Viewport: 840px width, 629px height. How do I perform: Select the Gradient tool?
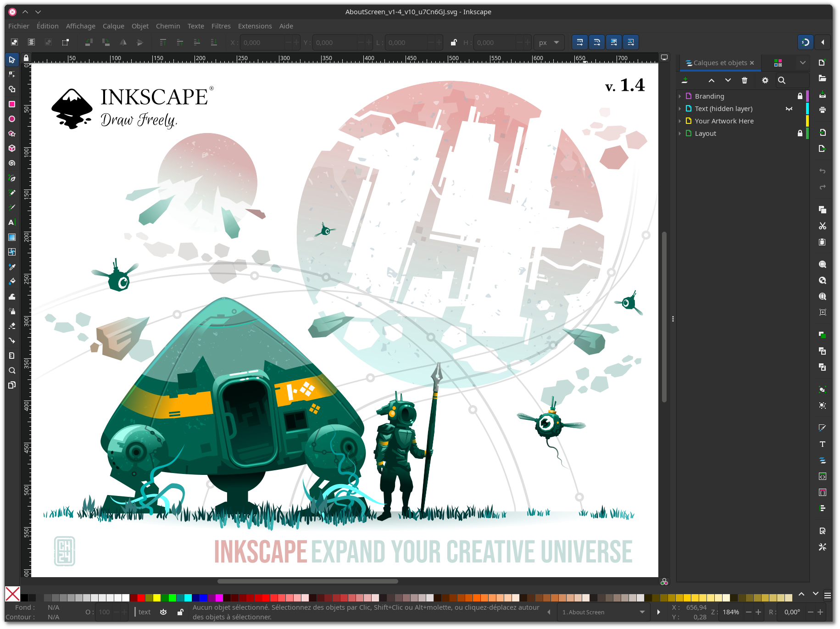pos(12,237)
